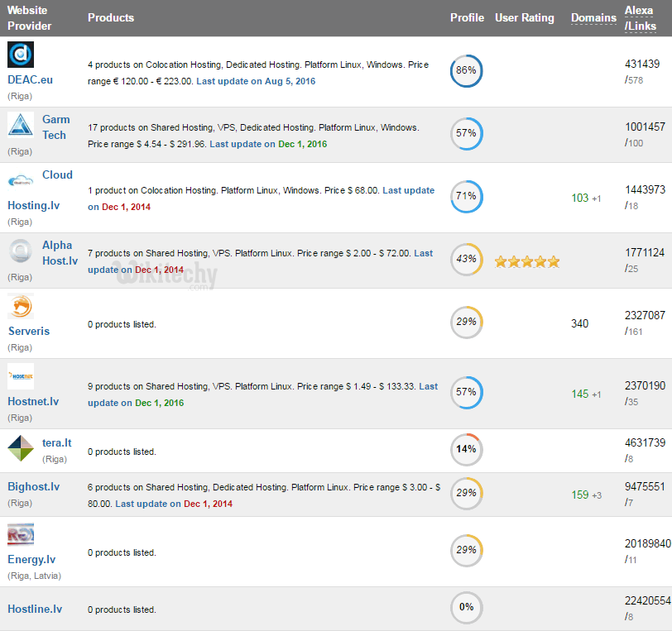This screenshot has height=631, width=672.
Task: Open the DEAC.eu provider link
Action: point(30,79)
